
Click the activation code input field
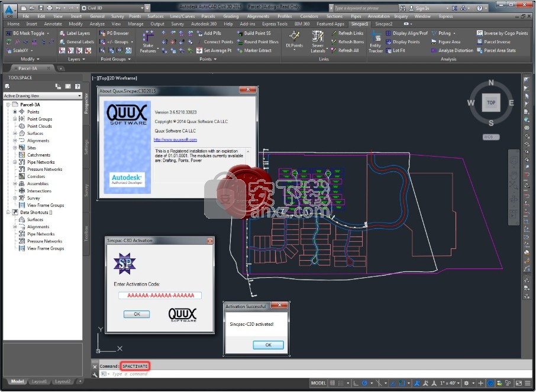(160, 295)
